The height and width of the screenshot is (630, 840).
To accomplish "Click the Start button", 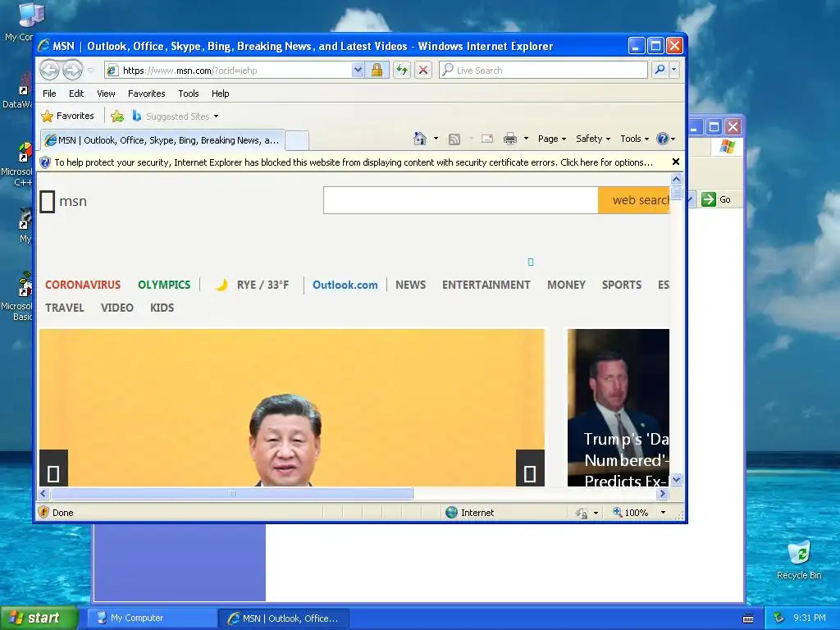I will (x=39, y=618).
